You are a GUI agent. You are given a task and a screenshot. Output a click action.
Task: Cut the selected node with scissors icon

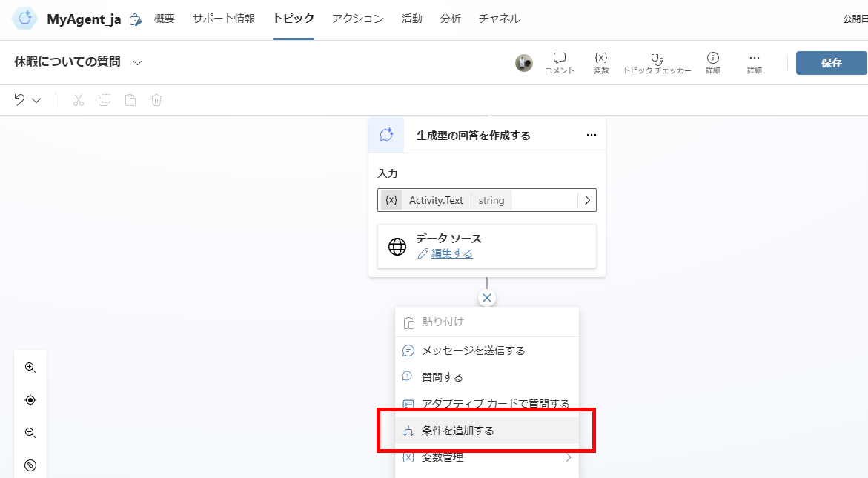click(78, 99)
